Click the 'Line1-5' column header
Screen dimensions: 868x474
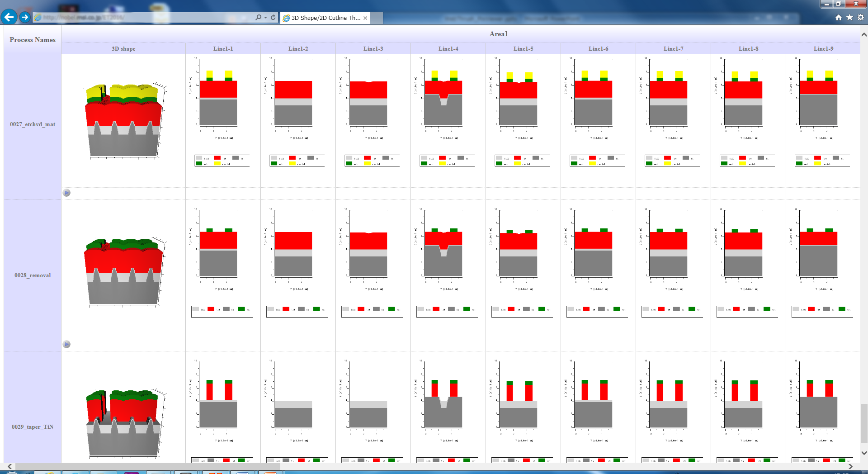point(524,49)
